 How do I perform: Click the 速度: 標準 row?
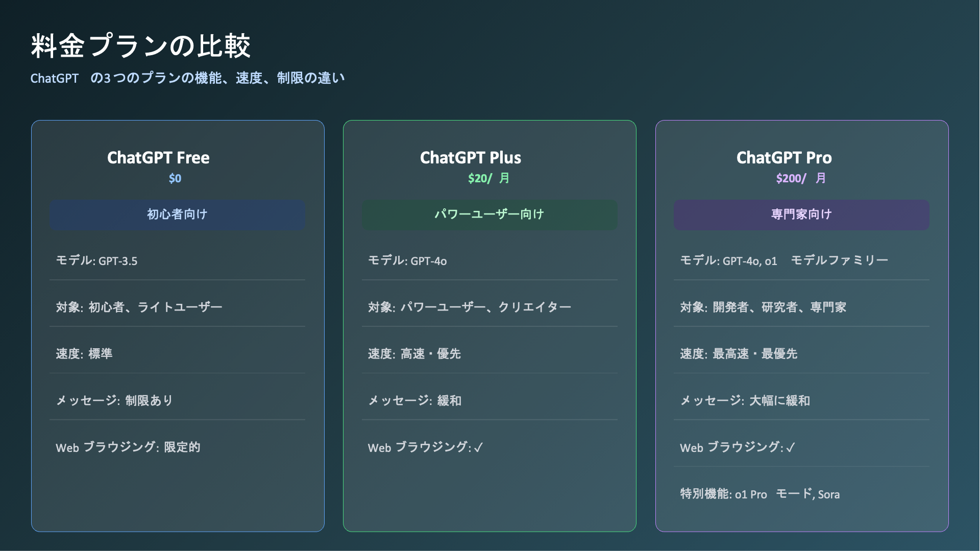point(177,353)
